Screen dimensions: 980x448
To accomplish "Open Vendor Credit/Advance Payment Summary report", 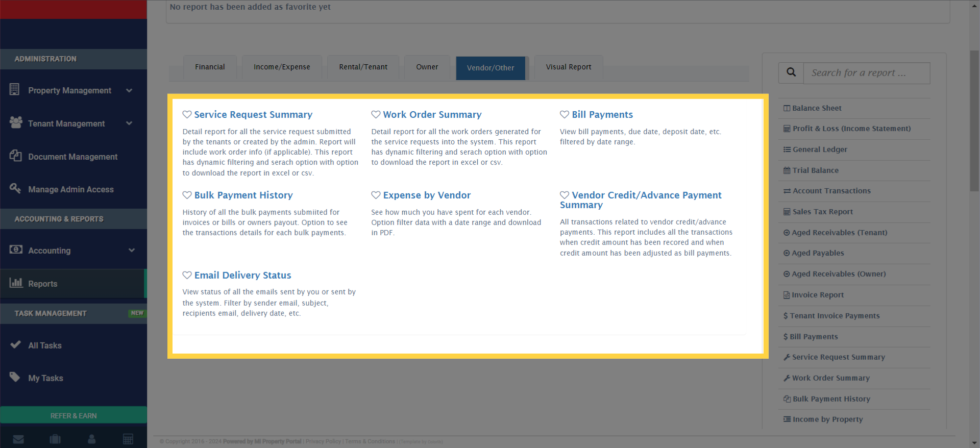I will (641, 200).
